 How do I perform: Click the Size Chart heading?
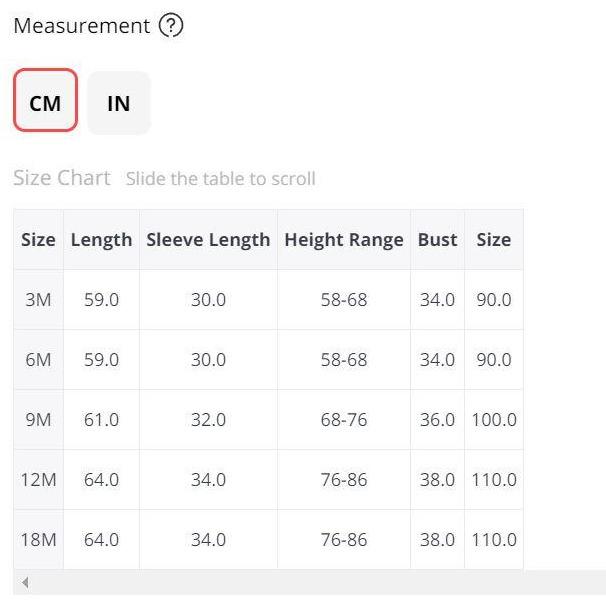click(62, 178)
